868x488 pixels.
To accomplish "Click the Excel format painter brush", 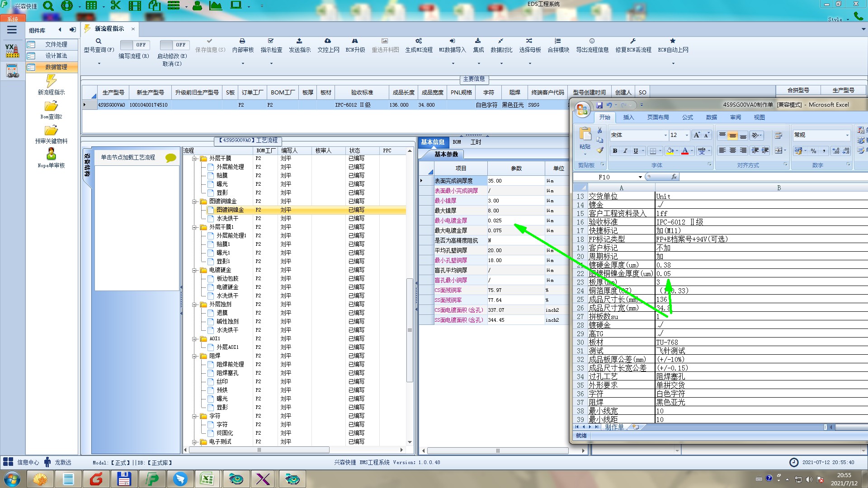I will point(600,150).
